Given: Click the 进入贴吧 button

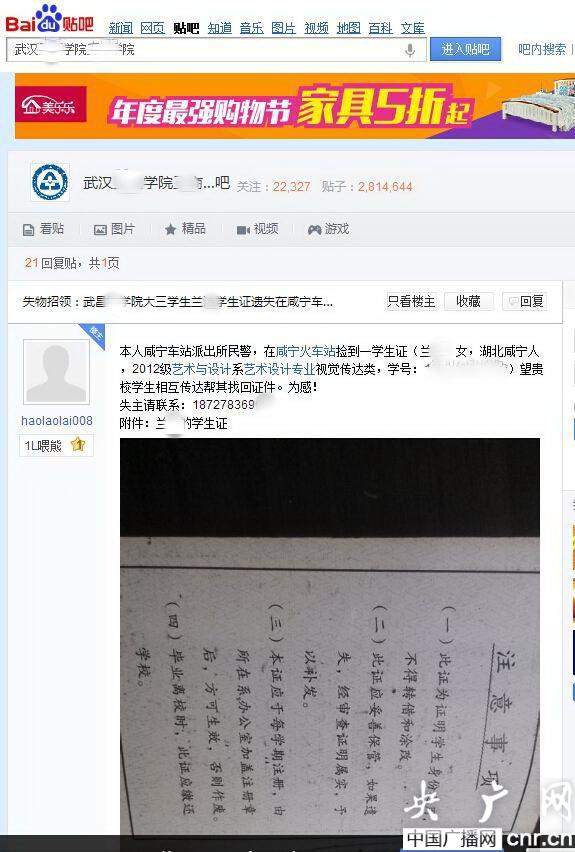Looking at the screenshot, I should [465, 49].
